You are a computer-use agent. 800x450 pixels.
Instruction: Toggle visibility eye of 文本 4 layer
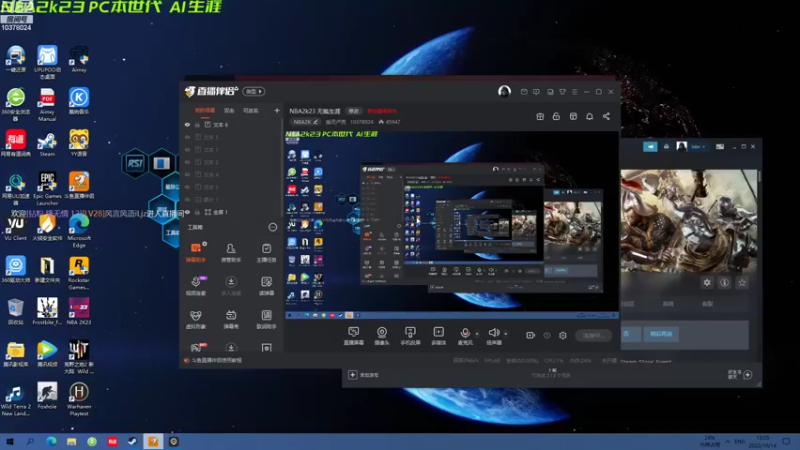coord(187,174)
